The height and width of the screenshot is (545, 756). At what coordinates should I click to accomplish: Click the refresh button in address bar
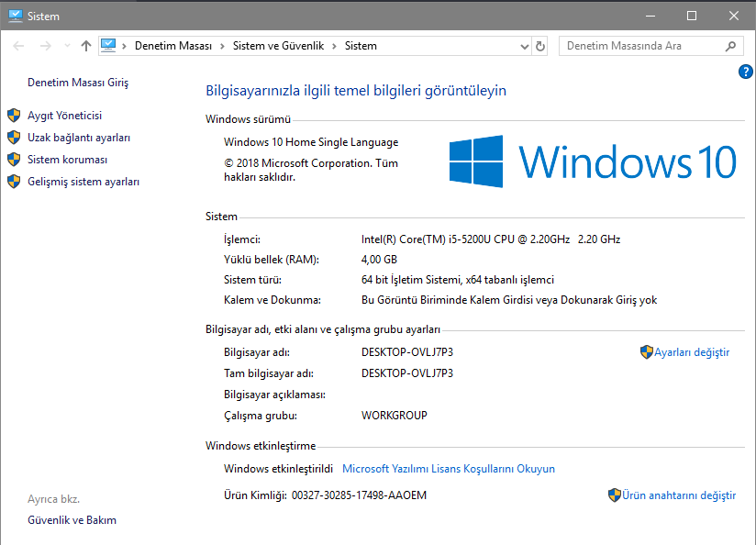click(539, 46)
